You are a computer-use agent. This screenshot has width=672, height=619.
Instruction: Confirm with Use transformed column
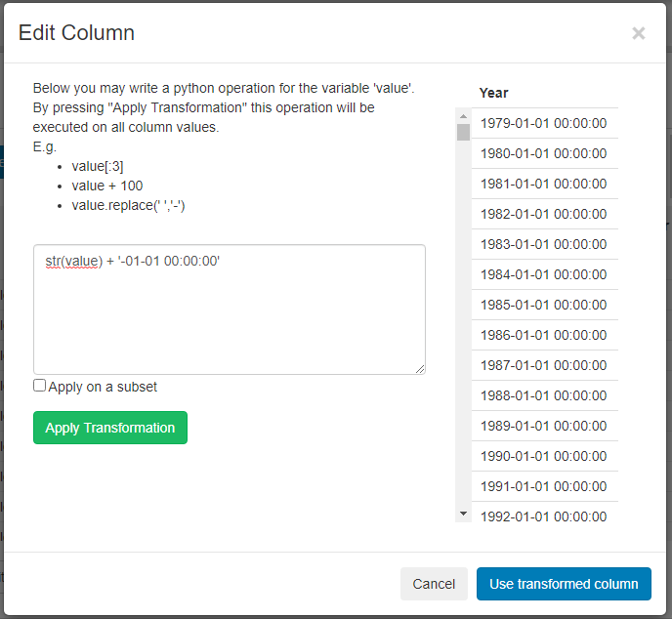pos(564,584)
